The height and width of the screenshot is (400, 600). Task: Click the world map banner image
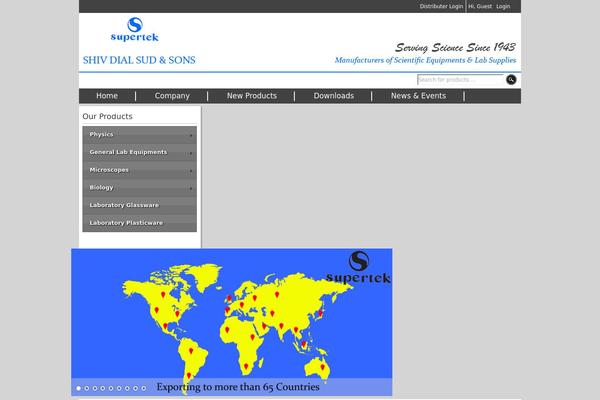tap(232, 322)
